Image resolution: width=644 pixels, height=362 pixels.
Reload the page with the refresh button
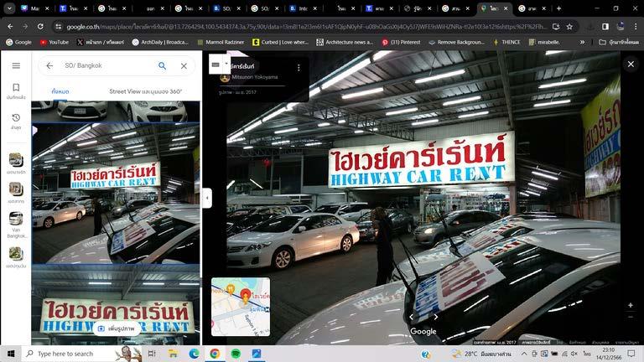[x=40, y=26]
